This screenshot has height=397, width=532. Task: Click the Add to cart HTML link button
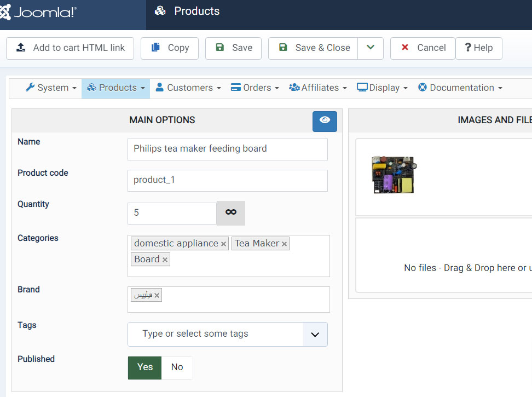(70, 48)
